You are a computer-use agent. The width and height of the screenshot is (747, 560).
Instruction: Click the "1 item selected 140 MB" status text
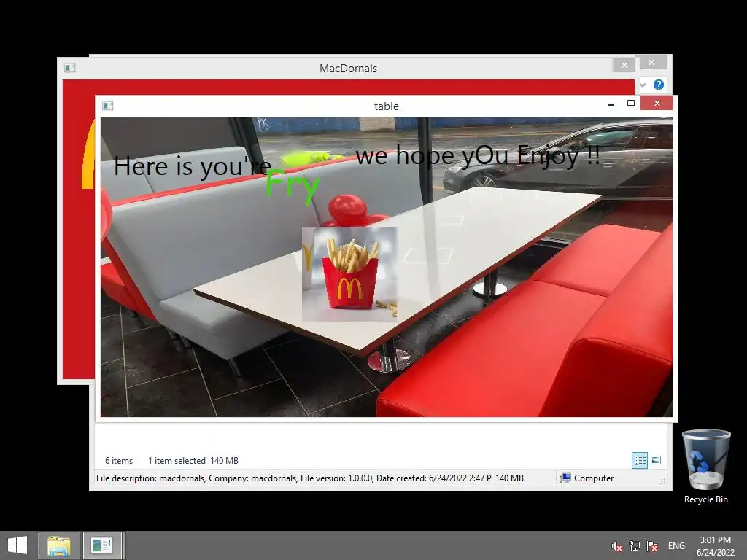pos(193,461)
